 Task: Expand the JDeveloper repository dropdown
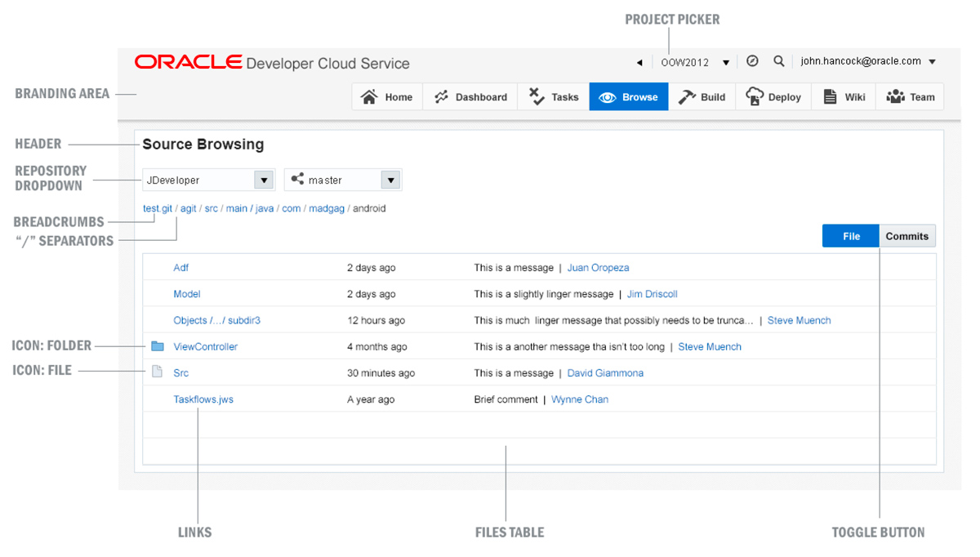[263, 180]
